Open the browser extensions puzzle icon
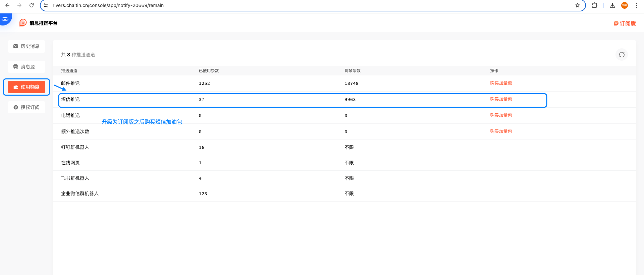This screenshot has width=644, height=275. [x=594, y=5]
